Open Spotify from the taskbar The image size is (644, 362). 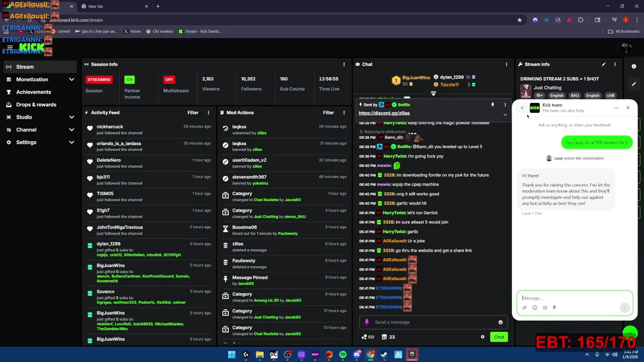(343, 354)
